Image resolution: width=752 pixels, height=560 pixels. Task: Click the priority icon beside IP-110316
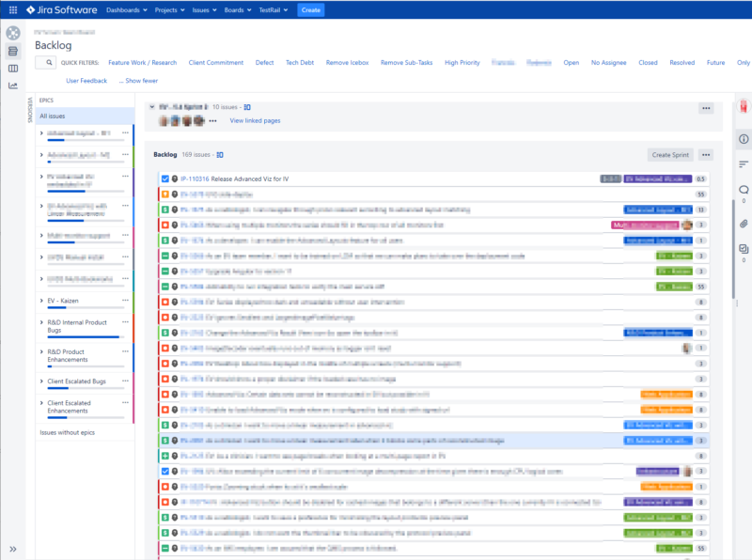(x=175, y=179)
